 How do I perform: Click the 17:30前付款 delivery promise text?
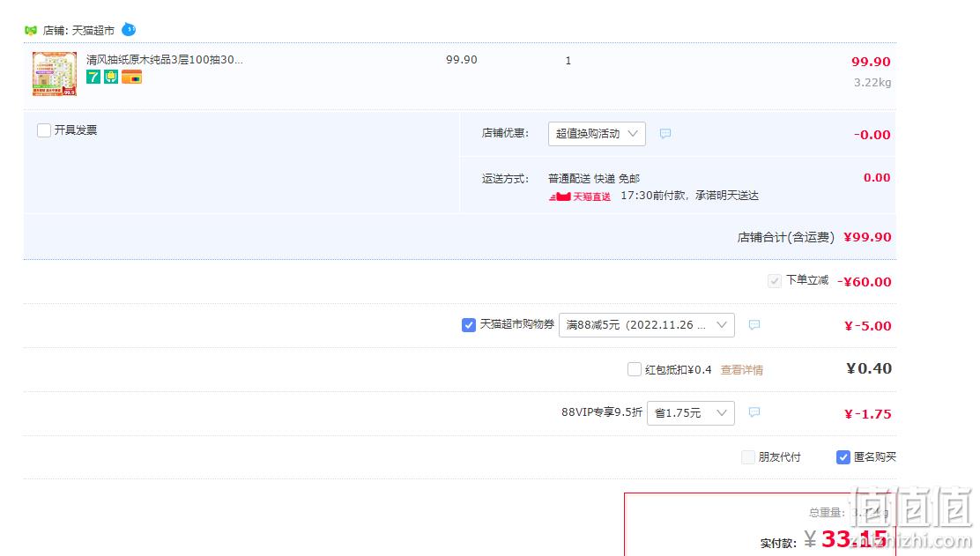(x=689, y=196)
